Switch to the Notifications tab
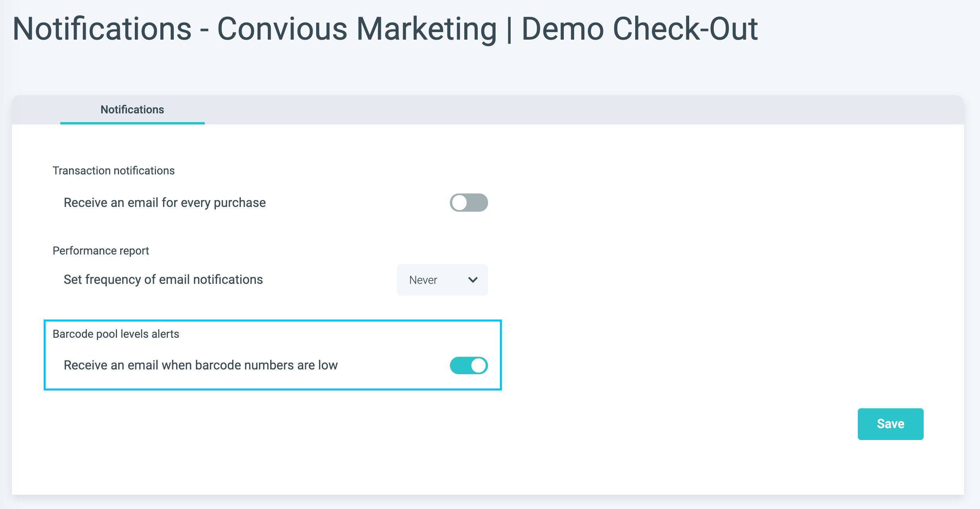Screen dimensions: 980x509 click(132, 109)
